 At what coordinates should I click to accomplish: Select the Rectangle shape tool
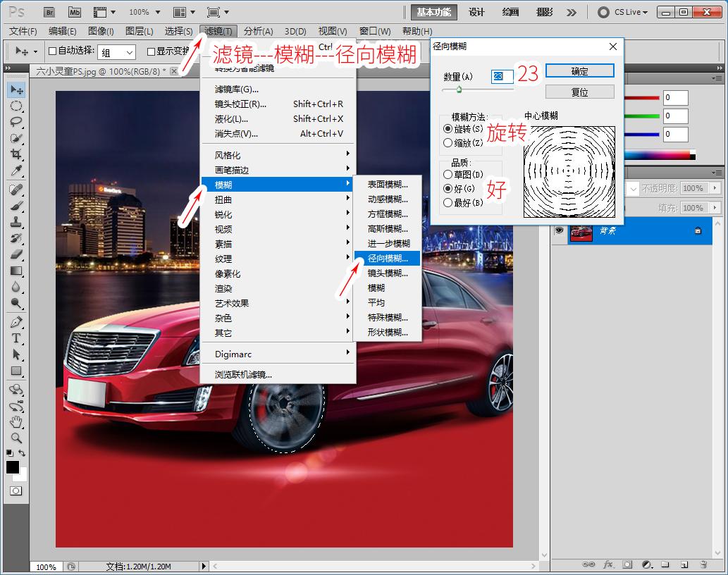pyautogui.click(x=16, y=371)
